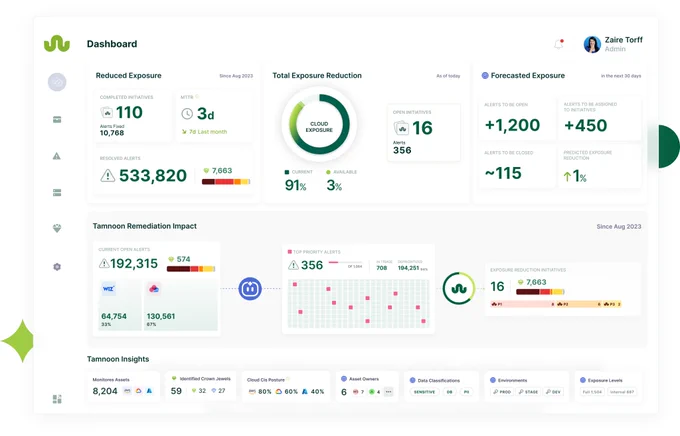
Task: Click the up arrow in Predicted Exposure Reduction
Action: 567,176
